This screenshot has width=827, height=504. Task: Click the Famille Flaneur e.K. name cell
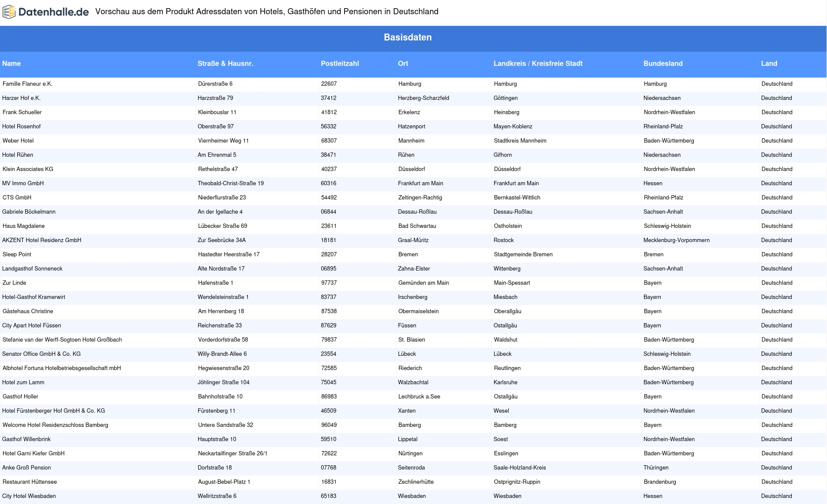pyautogui.click(x=28, y=84)
